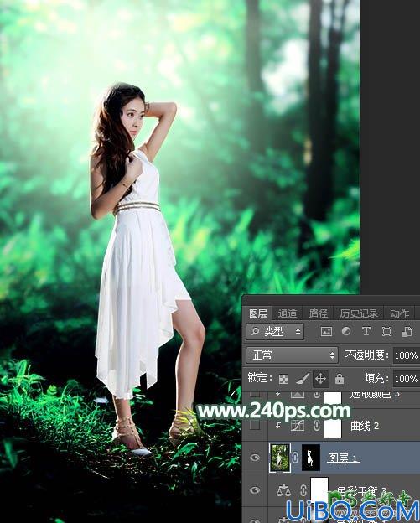Image resolution: width=420 pixels, height=523 pixels.
Task: Select the 图层 1 layer name
Action: point(343,458)
